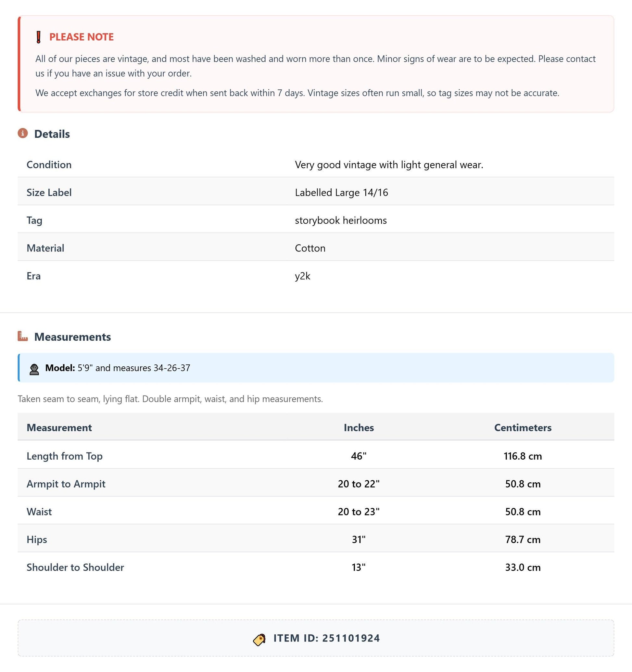Click the Inches column header
This screenshot has width=632, height=672.
[359, 428]
